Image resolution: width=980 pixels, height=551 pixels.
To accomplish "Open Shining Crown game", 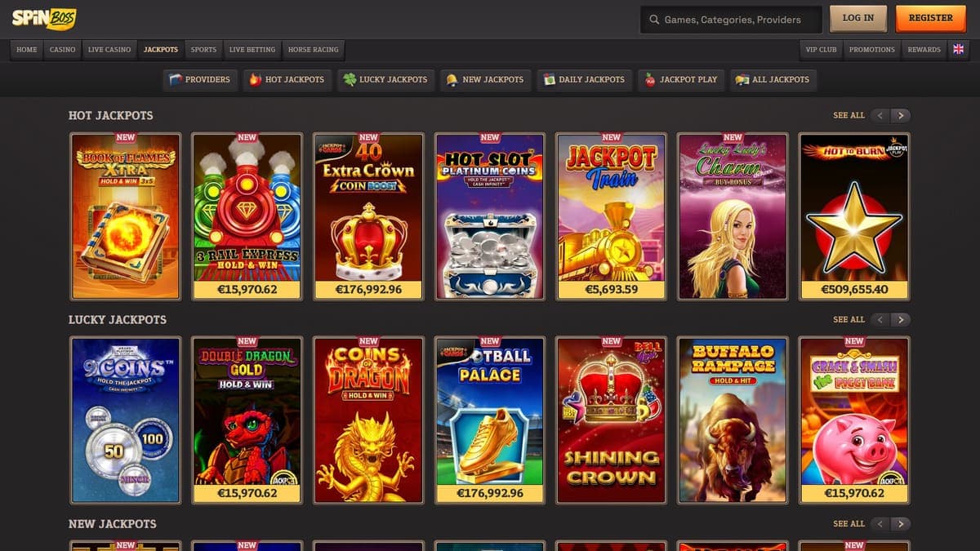I will coord(612,420).
